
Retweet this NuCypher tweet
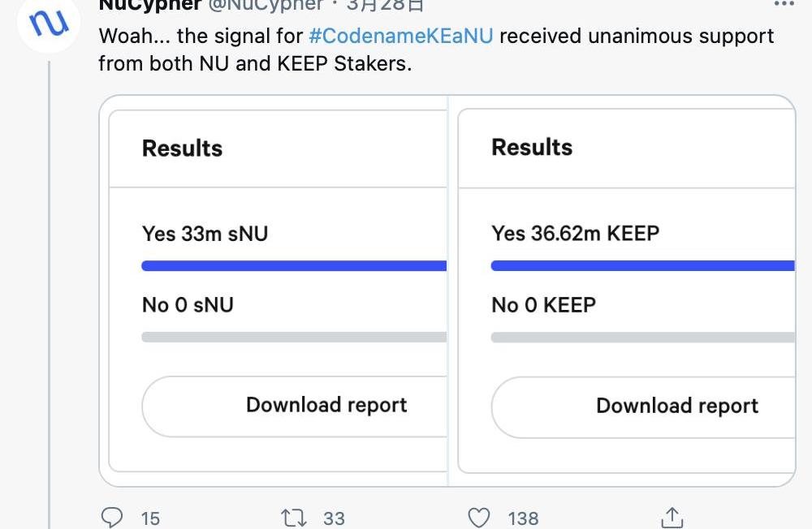[293, 517]
